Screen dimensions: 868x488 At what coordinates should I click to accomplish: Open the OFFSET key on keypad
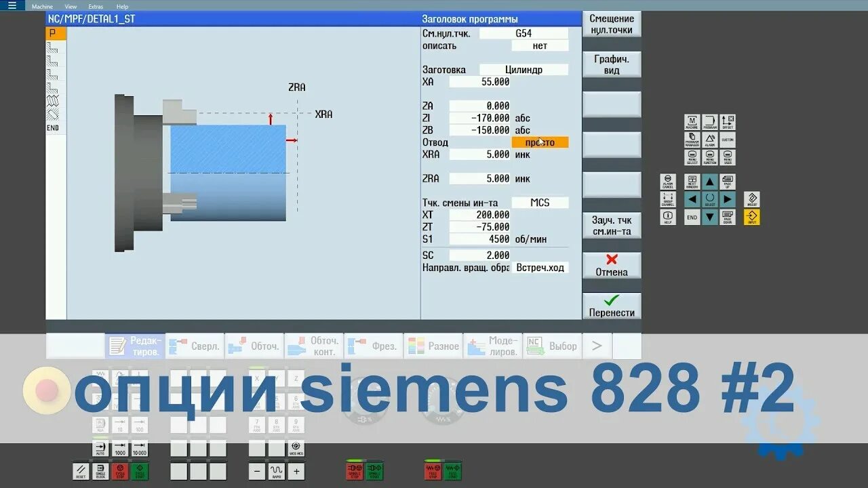(x=727, y=122)
